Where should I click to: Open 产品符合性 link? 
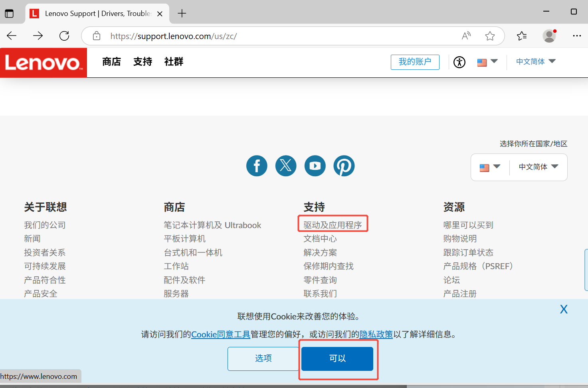tap(45, 280)
